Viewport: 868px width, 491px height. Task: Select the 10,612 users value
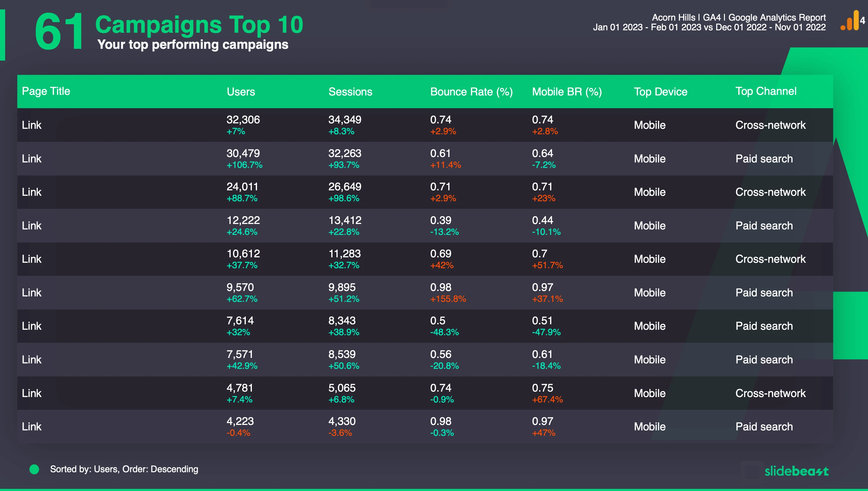click(x=243, y=254)
